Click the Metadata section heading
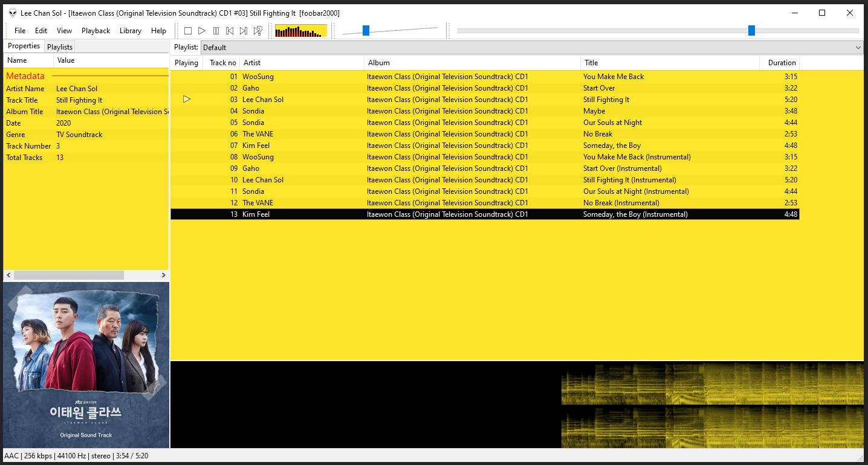Screen dimensions: 868x465 [x=25, y=76]
